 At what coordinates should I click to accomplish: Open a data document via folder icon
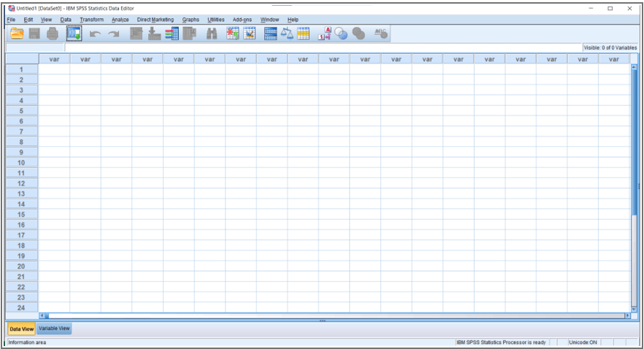(x=17, y=34)
